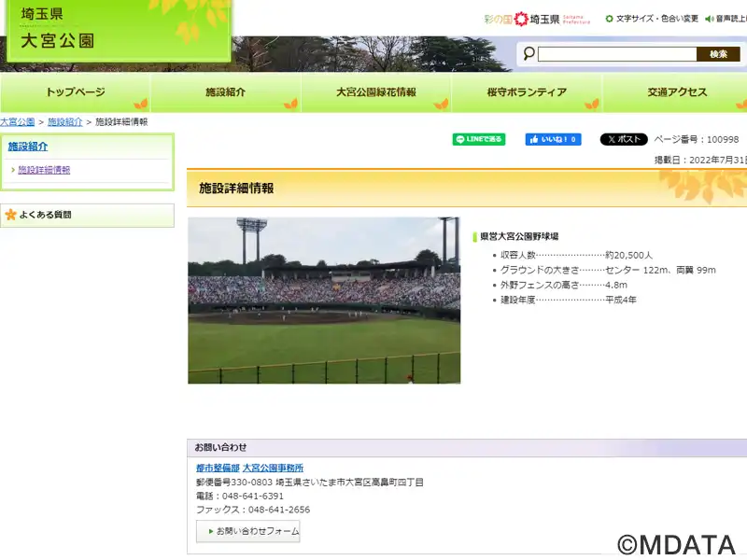This screenshot has width=747, height=560.
Task: Share page via LINE button
Action: pos(479,139)
